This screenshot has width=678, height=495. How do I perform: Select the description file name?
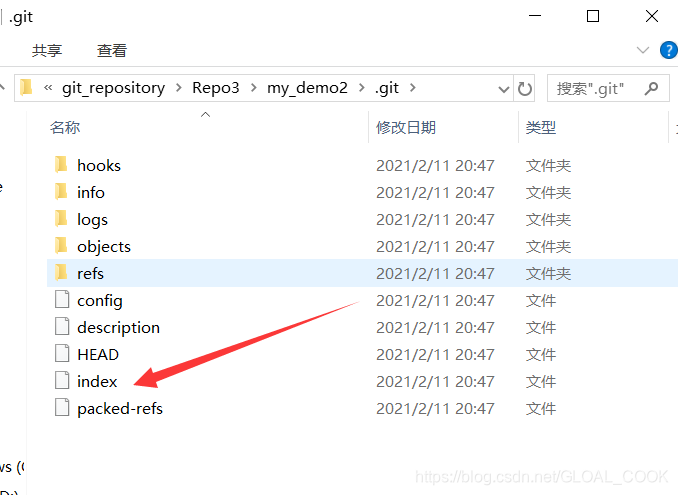(118, 328)
